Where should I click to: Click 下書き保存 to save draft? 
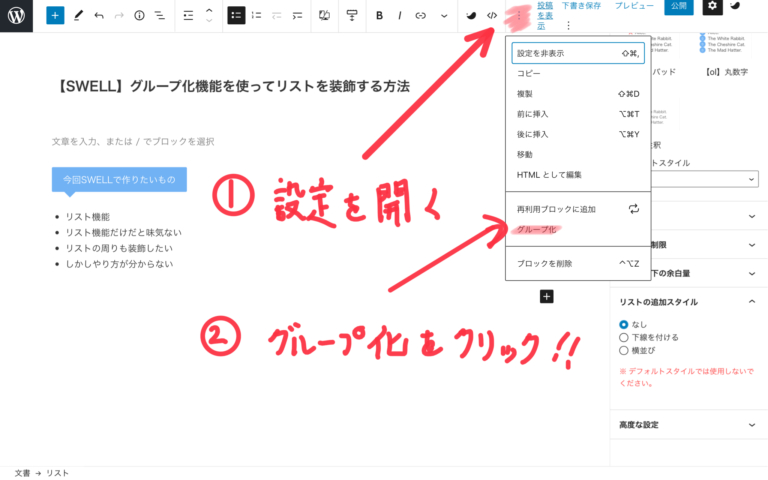coord(581,6)
